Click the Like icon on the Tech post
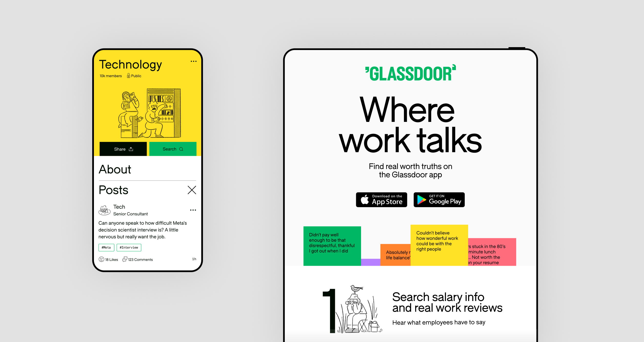 coord(101,259)
